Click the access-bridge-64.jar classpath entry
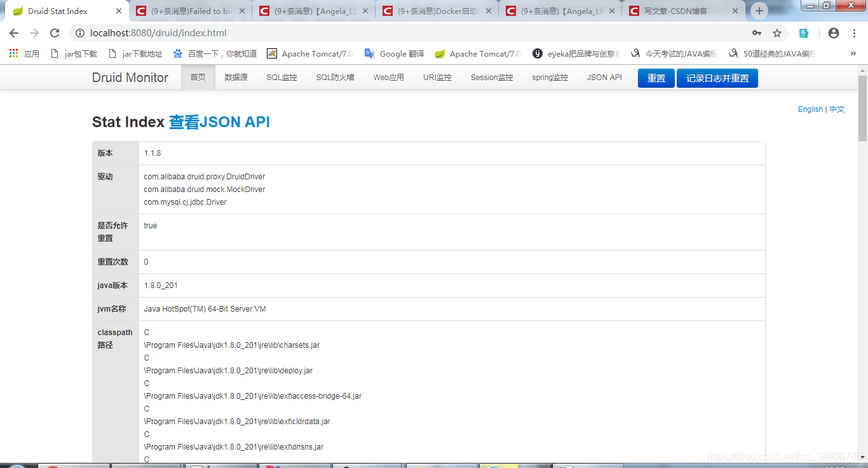Viewport: 868px width, 468px height. [x=253, y=396]
